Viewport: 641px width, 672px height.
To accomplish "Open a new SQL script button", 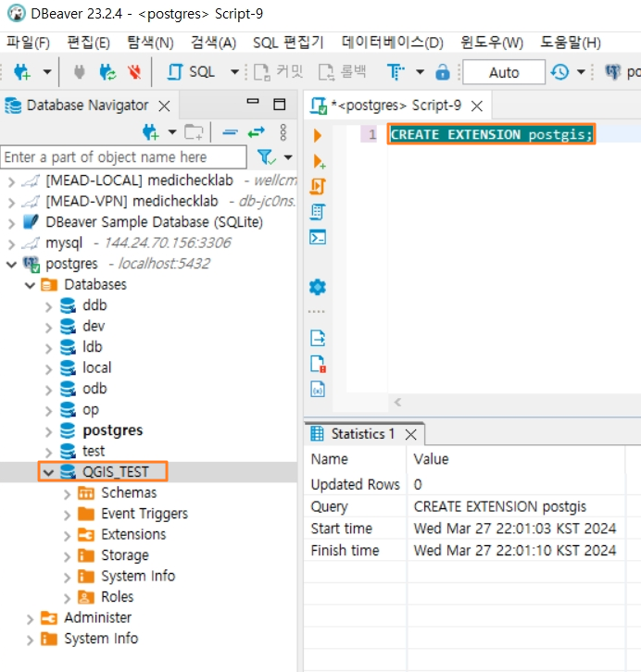I will 191,72.
